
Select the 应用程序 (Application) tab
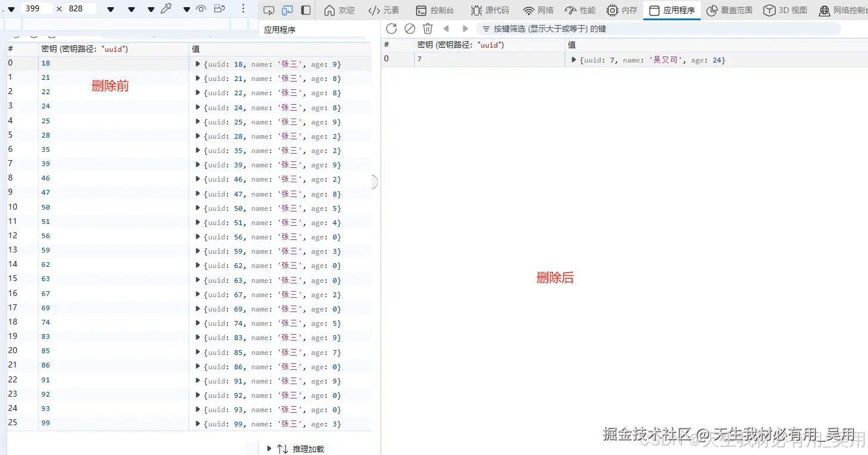(672, 10)
